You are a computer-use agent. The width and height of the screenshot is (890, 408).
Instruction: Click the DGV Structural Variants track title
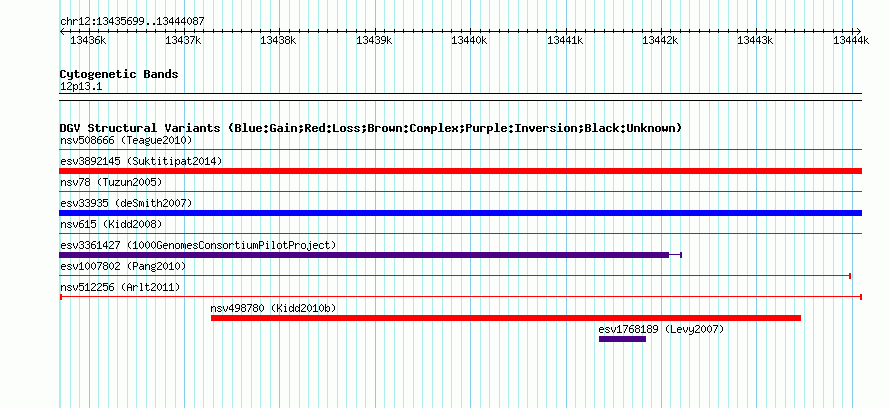(371, 128)
